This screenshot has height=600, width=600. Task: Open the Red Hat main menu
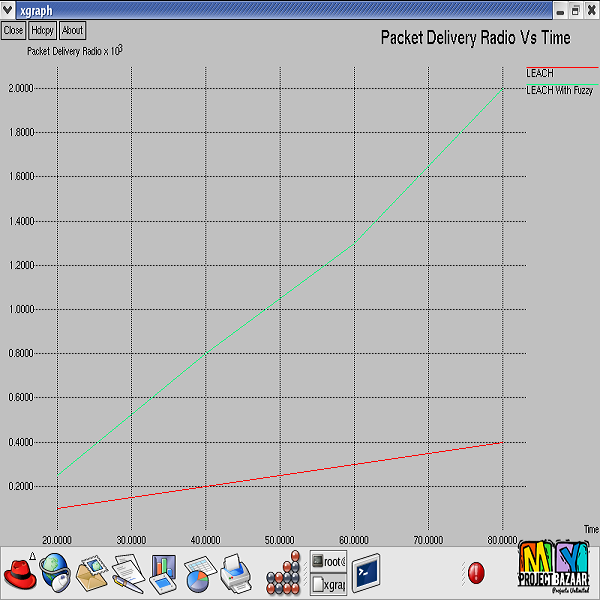click(19, 573)
